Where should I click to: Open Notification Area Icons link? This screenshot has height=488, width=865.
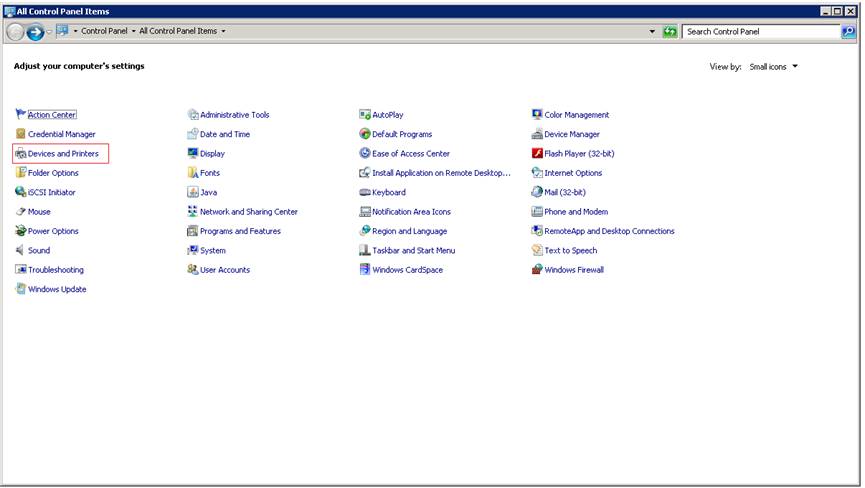[x=412, y=211]
